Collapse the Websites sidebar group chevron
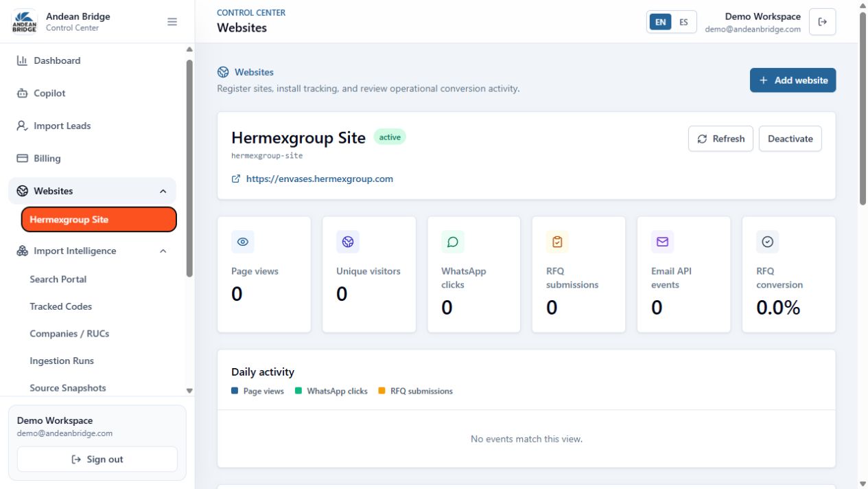 pos(163,191)
